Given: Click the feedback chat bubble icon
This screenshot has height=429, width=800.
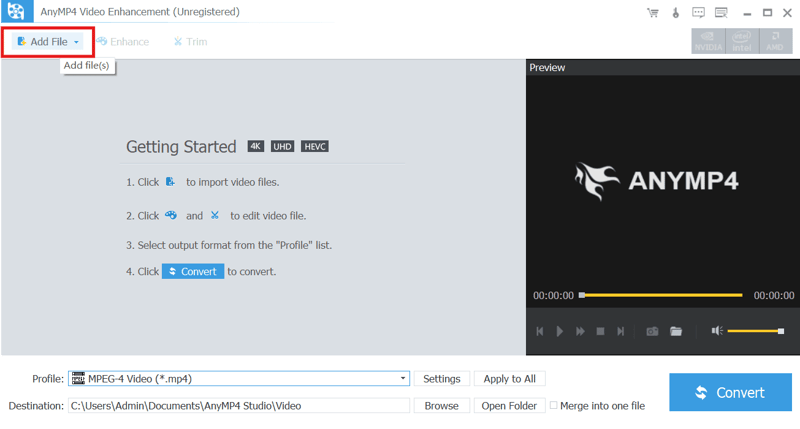Looking at the screenshot, I should [699, 13].
